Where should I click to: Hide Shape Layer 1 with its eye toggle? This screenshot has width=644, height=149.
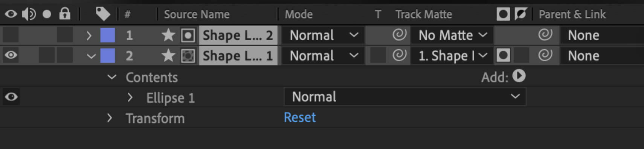point(11,55)
